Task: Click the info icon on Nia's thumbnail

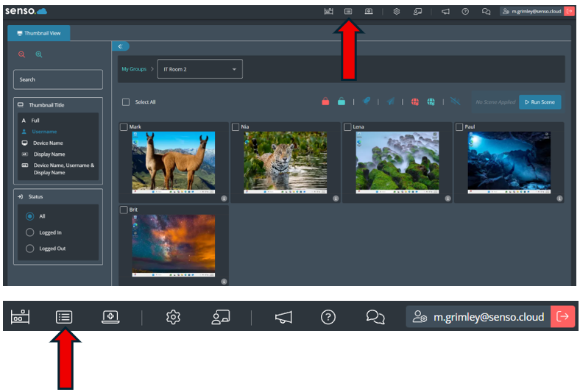Action: coord(336,199)
